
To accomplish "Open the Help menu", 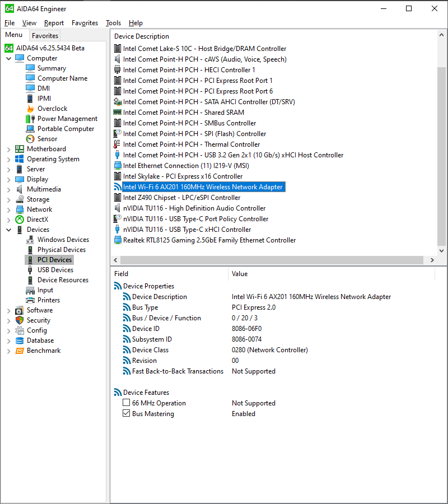I will pos(136,23).
